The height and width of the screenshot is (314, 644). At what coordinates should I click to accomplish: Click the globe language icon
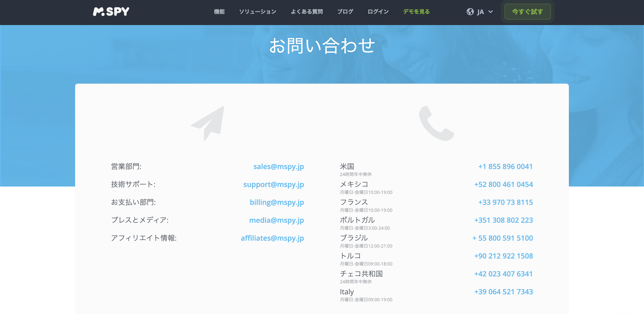[x=470, y=12]
